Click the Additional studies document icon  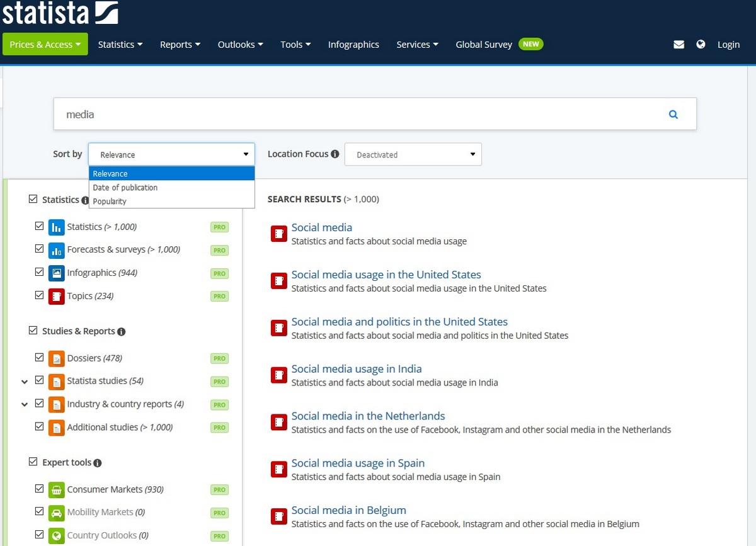(57, 428)
